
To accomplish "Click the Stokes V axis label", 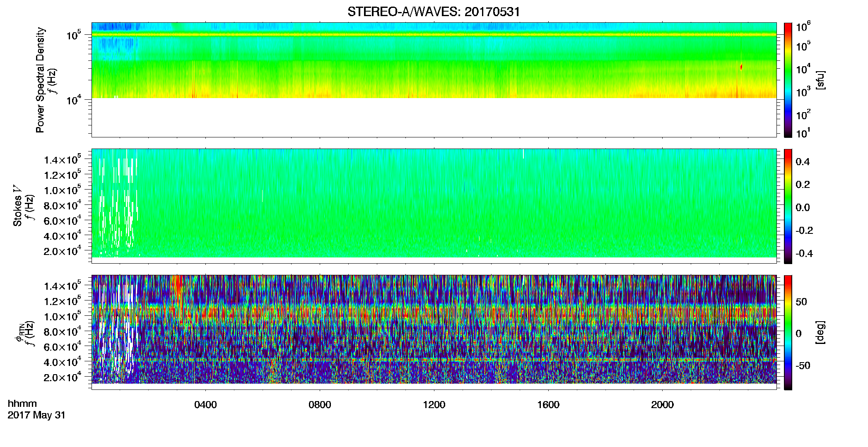I will point(17,205).
